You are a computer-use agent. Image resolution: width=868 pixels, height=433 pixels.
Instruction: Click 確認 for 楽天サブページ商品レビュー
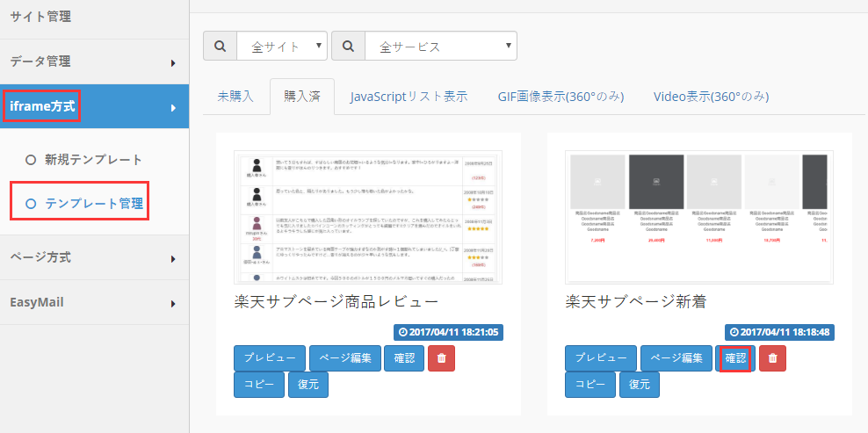click(x=404, y=358)
